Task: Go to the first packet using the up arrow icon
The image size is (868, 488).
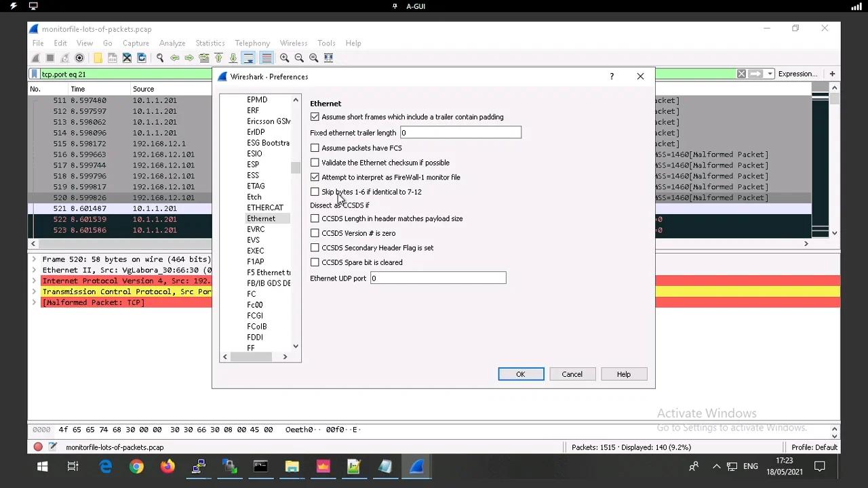Action: (x=218, y=58)
